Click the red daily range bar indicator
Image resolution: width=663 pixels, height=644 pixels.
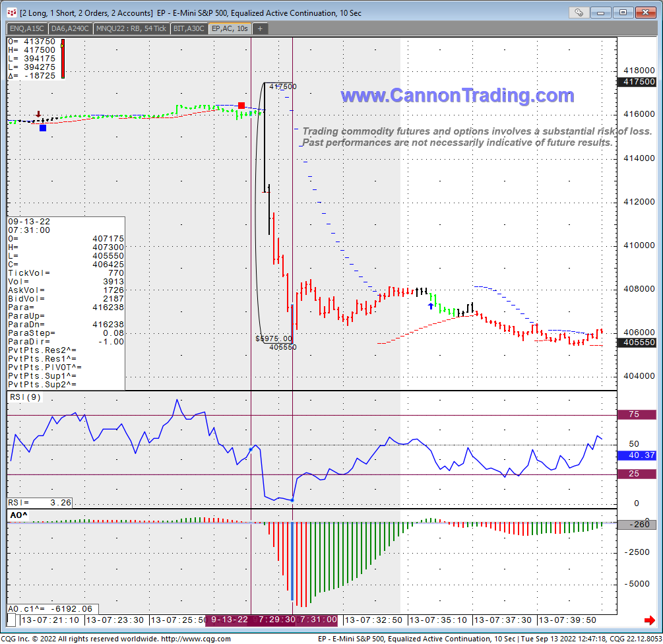(62, 59)
